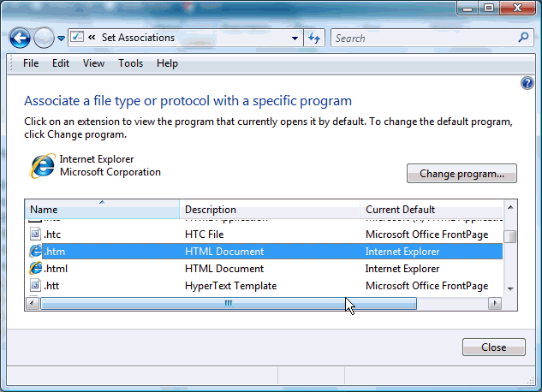Image resolution: width=542 pixels, height=392 pixels.
Task: Select the .htc file extension row
Action: pyautogui.click(x=264, y=235)
